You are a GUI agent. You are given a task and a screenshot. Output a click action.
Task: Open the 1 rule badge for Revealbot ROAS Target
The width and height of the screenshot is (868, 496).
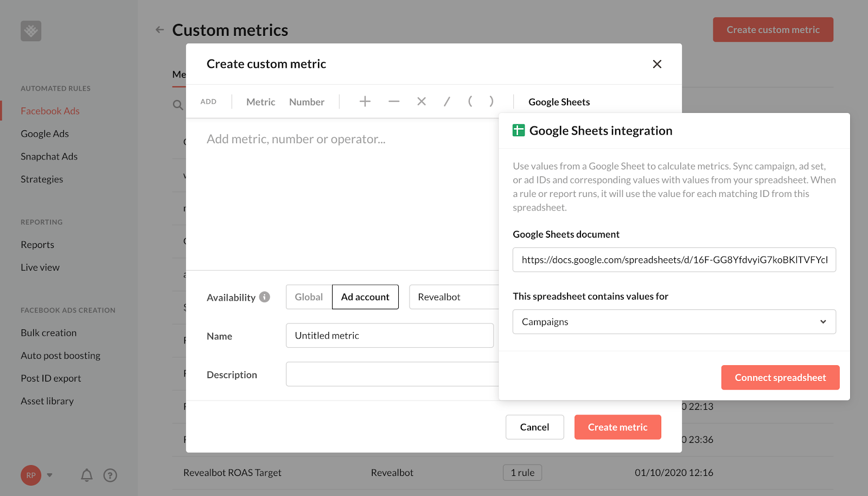coord(522,473)
